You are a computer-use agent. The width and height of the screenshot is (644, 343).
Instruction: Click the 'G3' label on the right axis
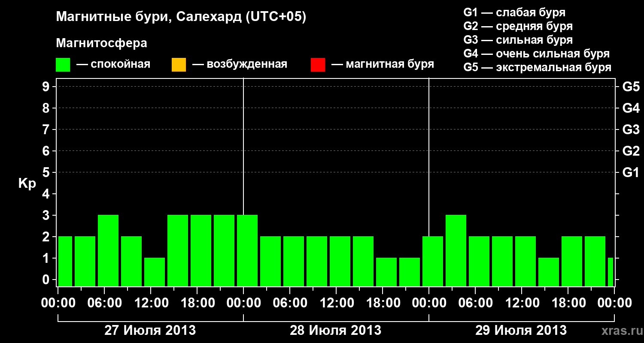[631, 129]
